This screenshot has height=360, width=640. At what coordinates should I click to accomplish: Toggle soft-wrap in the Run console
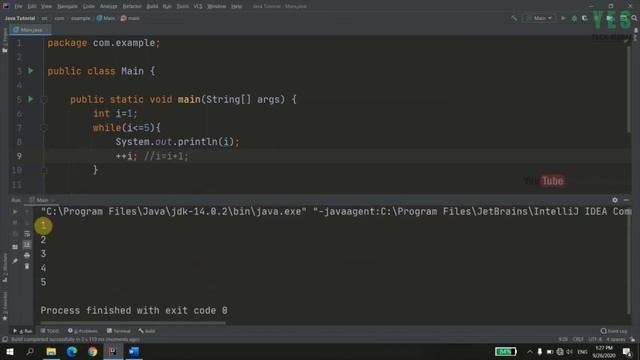point(27,234)
